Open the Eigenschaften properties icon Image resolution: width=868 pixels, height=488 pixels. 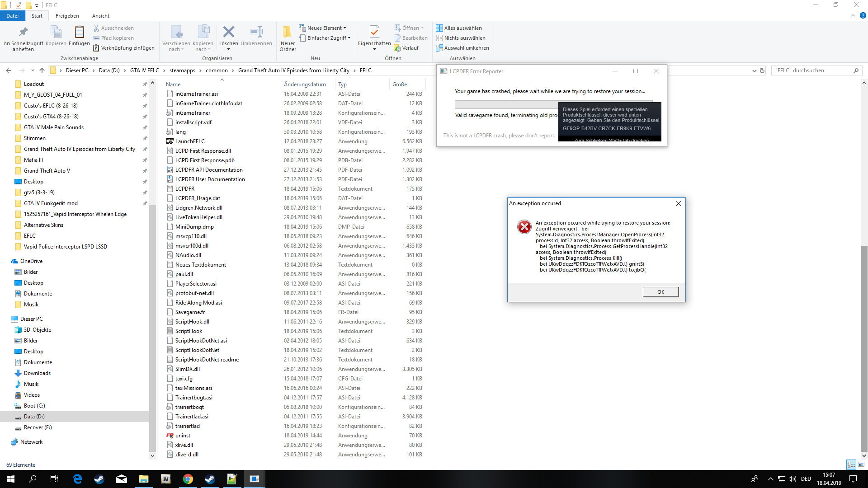(x=374, y=33)
